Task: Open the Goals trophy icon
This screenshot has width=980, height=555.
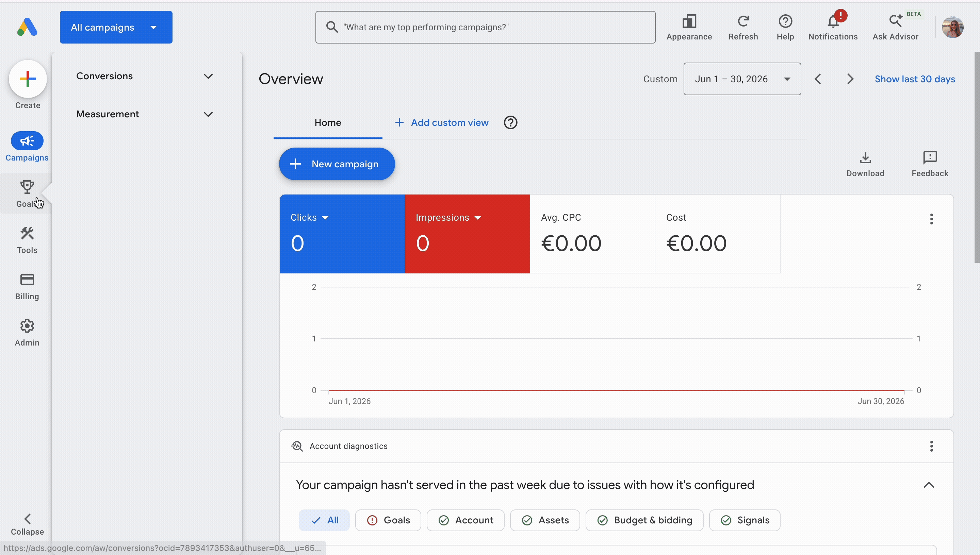Action: tap(27, 187)
